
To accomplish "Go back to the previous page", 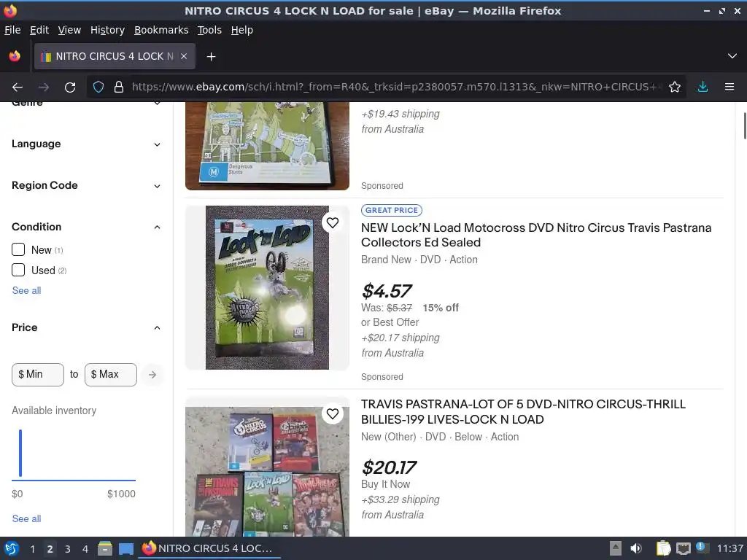I will pos(18,87).
